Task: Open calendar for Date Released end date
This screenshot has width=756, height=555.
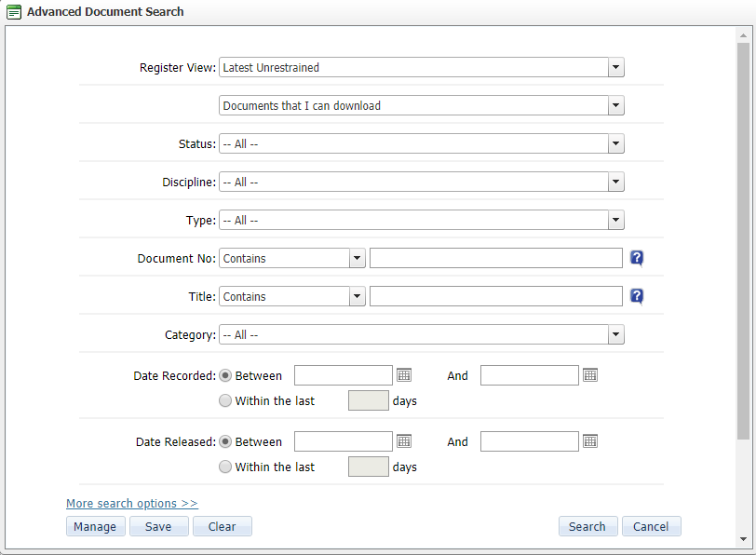Action: tap(590, 441)
